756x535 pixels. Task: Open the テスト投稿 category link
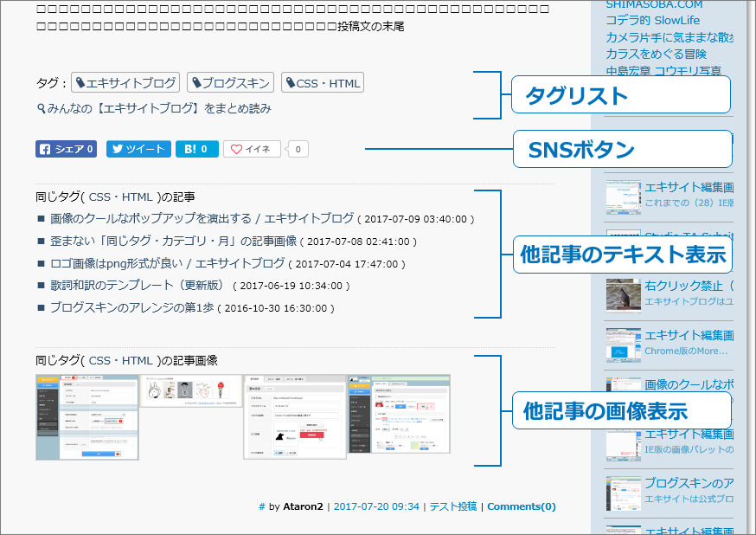[x=453, y=506]
